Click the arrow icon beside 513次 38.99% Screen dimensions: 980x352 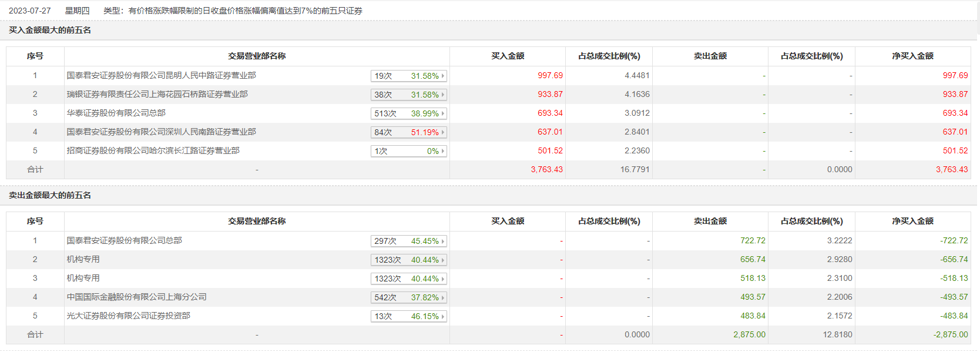click(x=443, y=113)
